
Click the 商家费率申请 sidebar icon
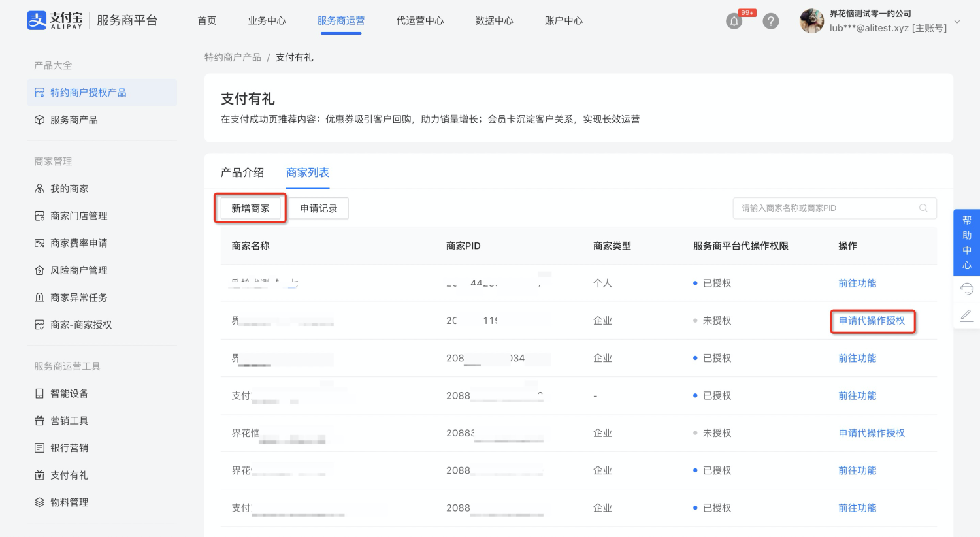click(x=40, y=243)
